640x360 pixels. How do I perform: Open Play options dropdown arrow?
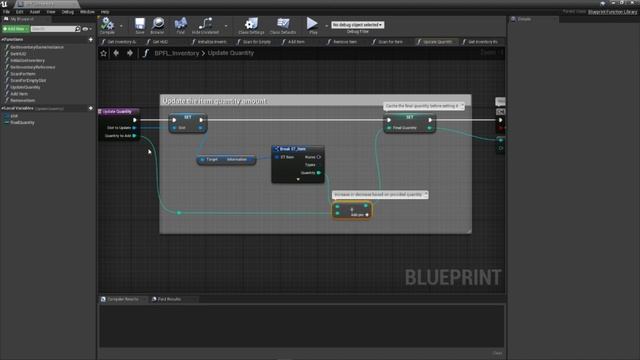(x=326, y=26)
